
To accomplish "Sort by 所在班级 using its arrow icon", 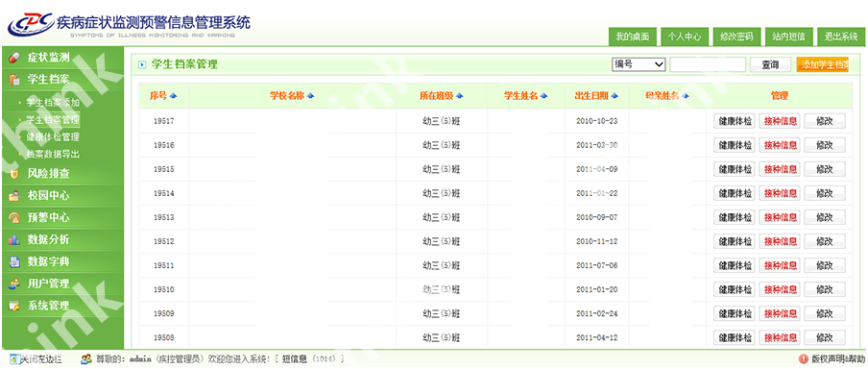I will [x=460, y=96].
